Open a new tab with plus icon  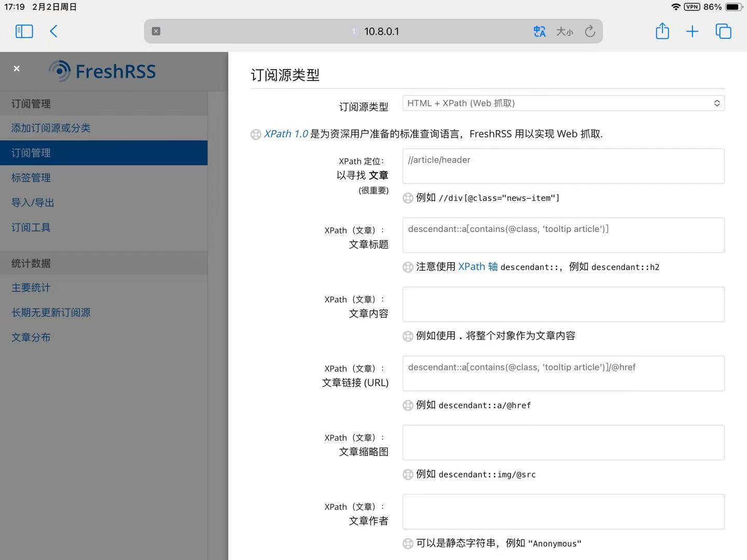tap(693, 31)
